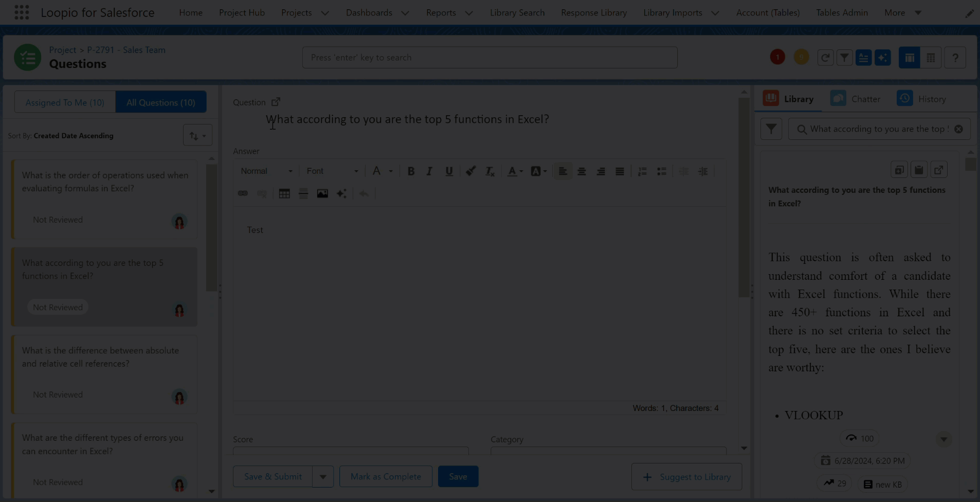Viewport: 980px width, 502px height.
Task: Toggle bold formatting
Action: [x=411, y=171]
